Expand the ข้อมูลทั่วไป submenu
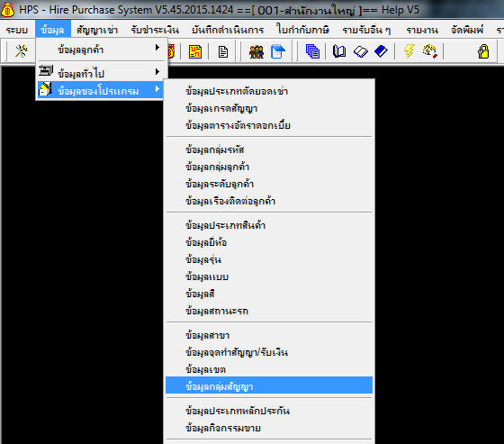This screenshot has width=504, height=444. coord(102,72)
